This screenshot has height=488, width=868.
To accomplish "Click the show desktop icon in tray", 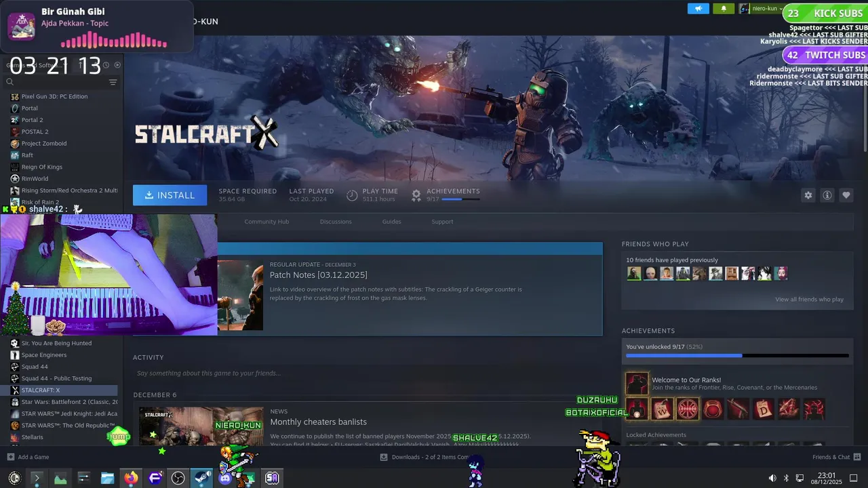I will pos(854,478).
